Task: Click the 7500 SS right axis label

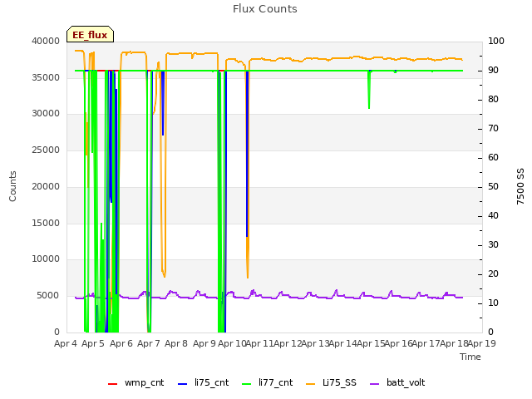Action: coord(520,186)
